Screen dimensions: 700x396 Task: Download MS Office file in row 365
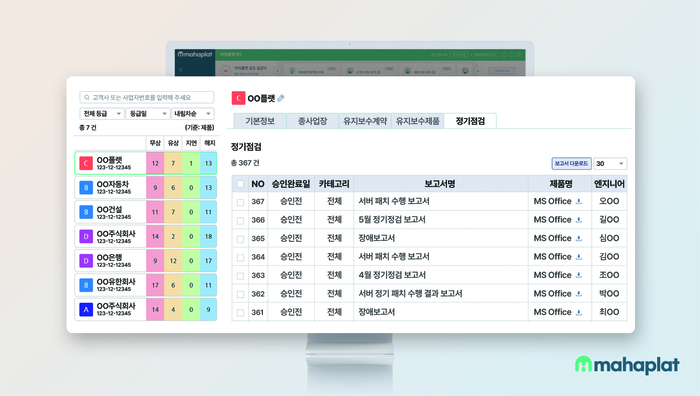click(x=579, y=238)
